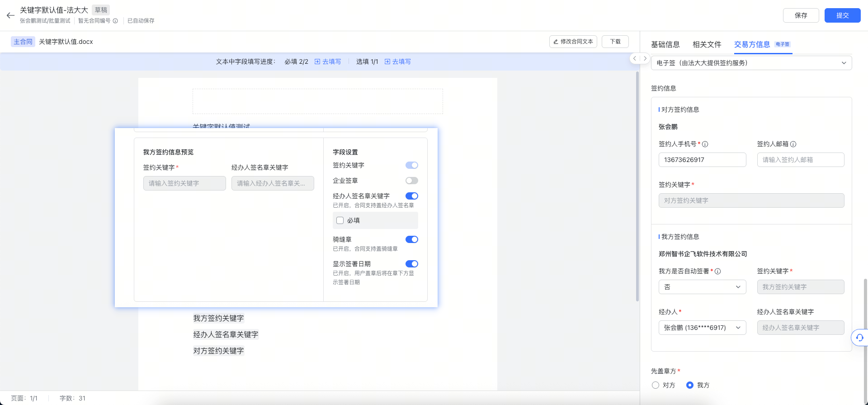The height and width of the screenshot is (405, 868).
Task: Collapse panel with left chevron icon
Action: (x=635, y=58)
